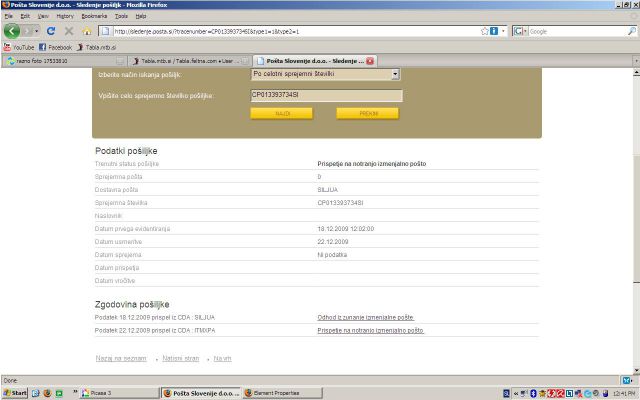The height and width of the screenshot is (400, 640).
Task: Click the page identity icon in URL bar
Action: coord(105,31)
